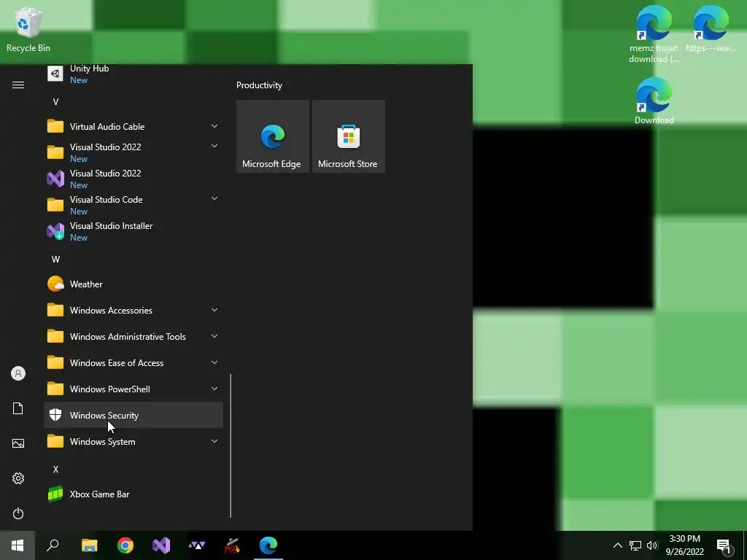The height and width of the screenshot is (560, 747).
Task: Open Windows Security
Action: (133, 415)
